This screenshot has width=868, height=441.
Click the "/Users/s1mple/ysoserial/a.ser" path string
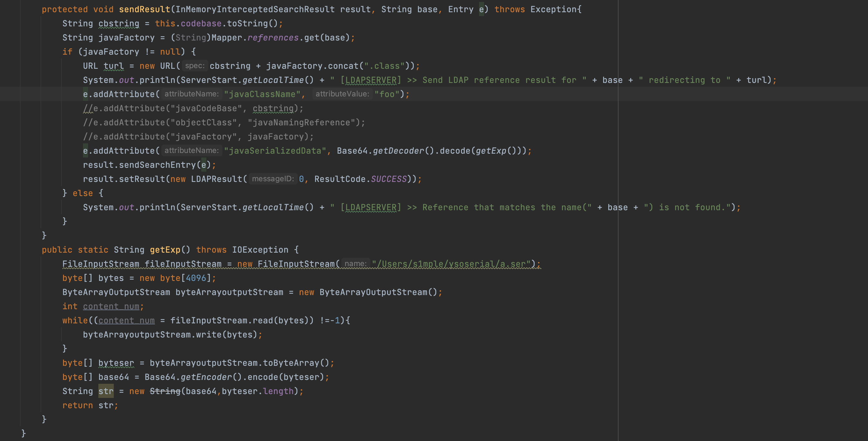point(451,264)
